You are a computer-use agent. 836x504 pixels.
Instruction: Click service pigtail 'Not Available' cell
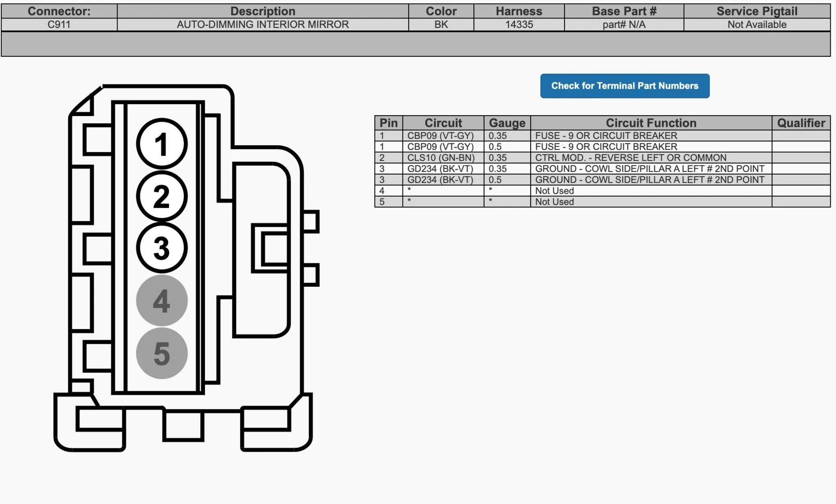757,25
